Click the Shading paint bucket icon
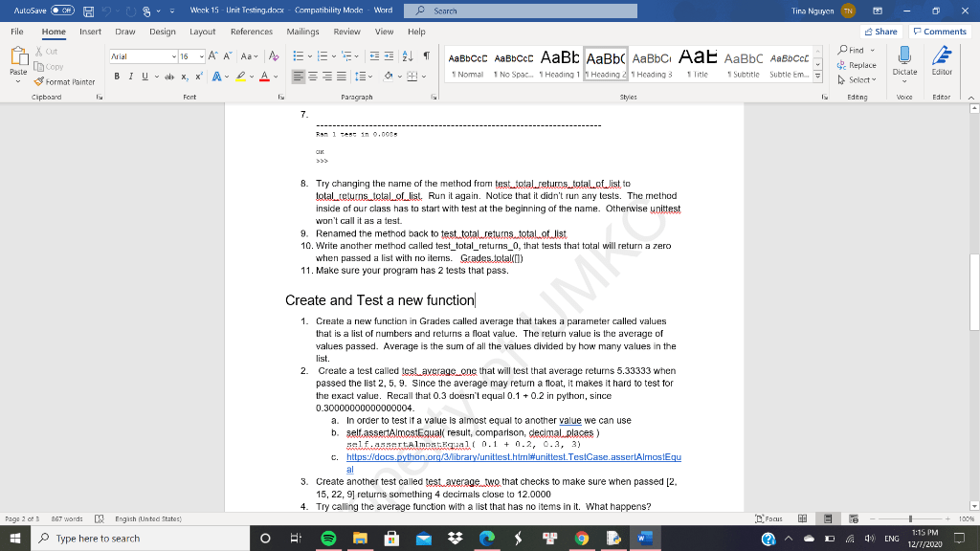 pos(389,77)
